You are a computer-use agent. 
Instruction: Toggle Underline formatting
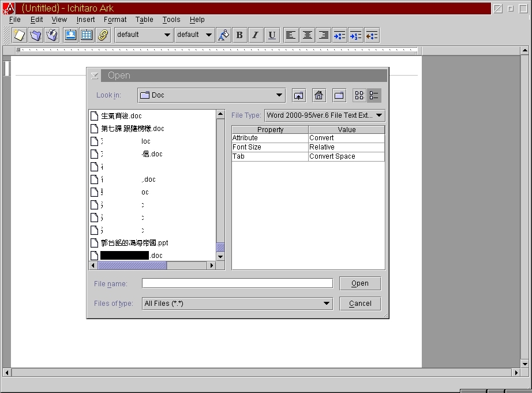point(272,35)
